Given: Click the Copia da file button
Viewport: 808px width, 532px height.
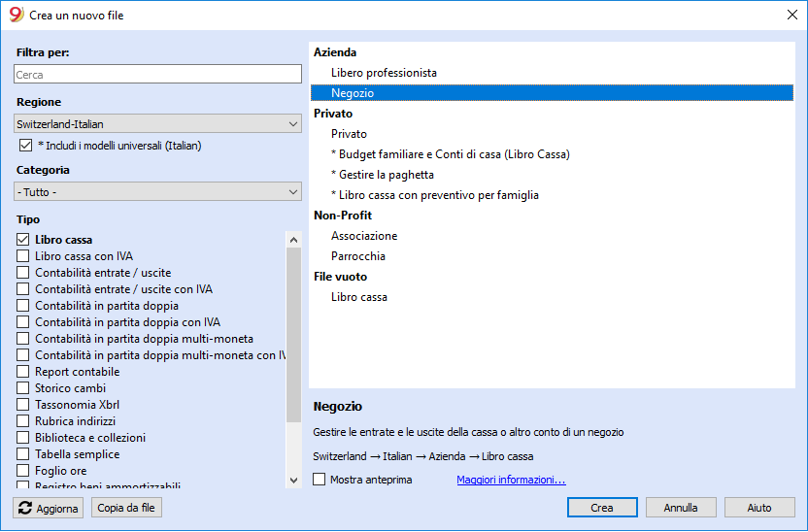Looking at the screenshot, I should [x=126, y=508].
